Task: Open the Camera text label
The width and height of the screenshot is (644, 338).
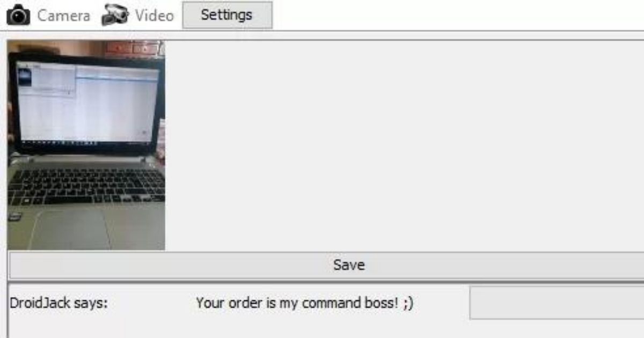Action: coord(63,16)
